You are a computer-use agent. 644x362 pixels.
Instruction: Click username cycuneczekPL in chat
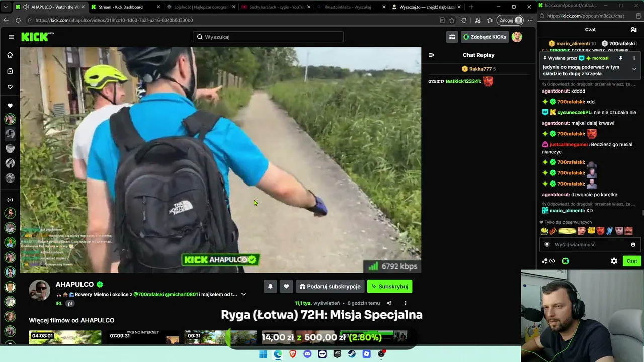pyautogui.click(x=575, y=112)
